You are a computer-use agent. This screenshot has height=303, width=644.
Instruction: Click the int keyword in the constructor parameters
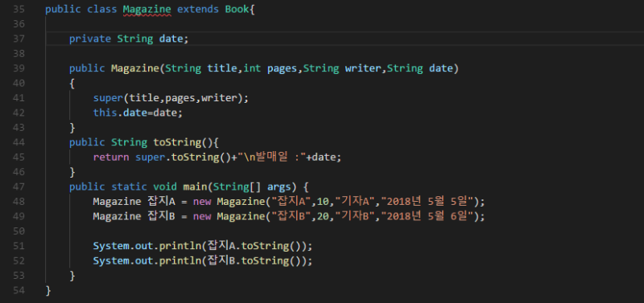pos(252,68)
